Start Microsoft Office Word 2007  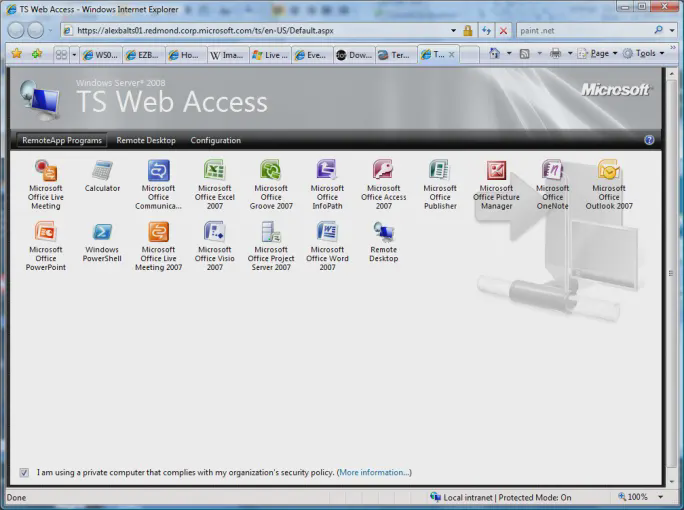tap(327, 233)
